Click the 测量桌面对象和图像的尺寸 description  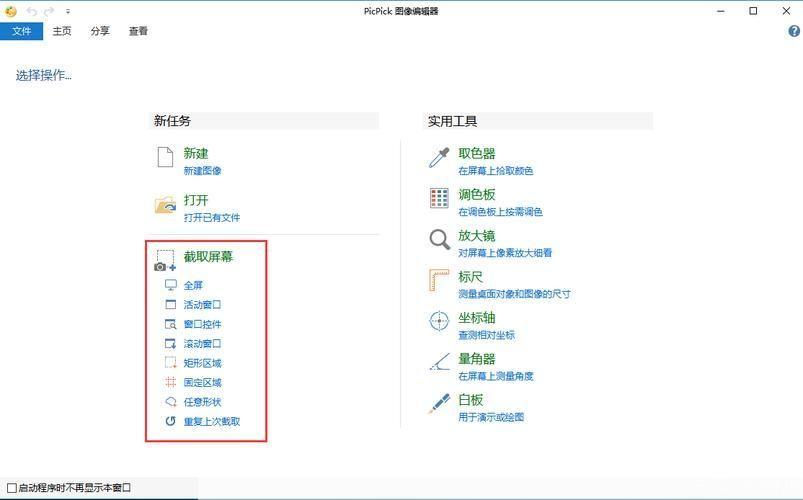[x=514, y=294]
